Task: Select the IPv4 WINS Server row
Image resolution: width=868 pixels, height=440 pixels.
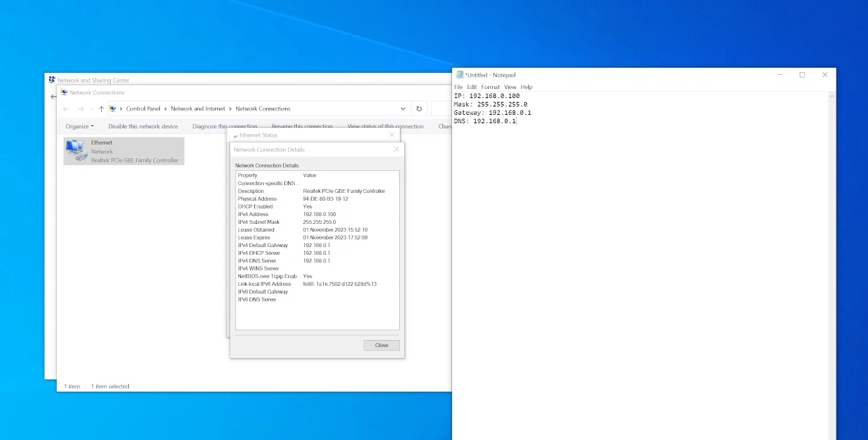Action: tap(317, 268)
